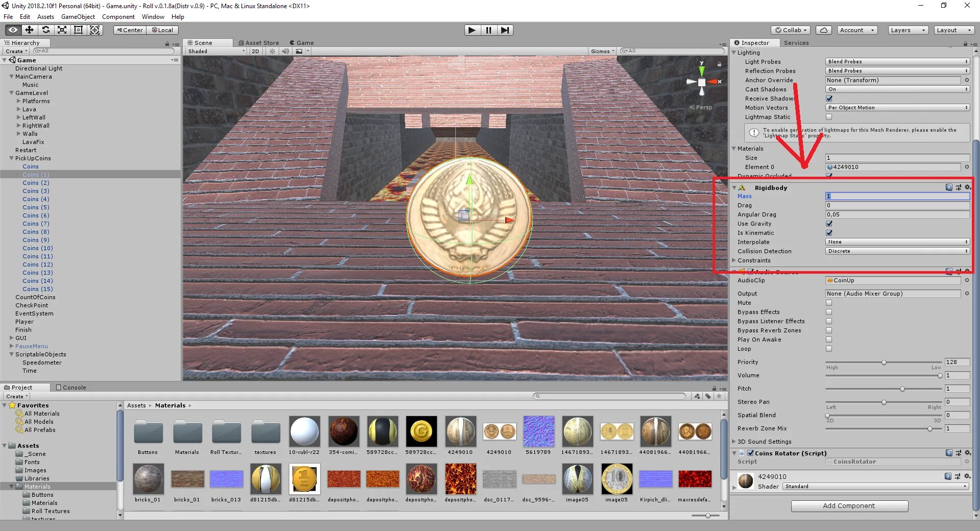Pick Anchor Override object selector
The width and height of the screenshot is (980, 531).
point(967,80)
